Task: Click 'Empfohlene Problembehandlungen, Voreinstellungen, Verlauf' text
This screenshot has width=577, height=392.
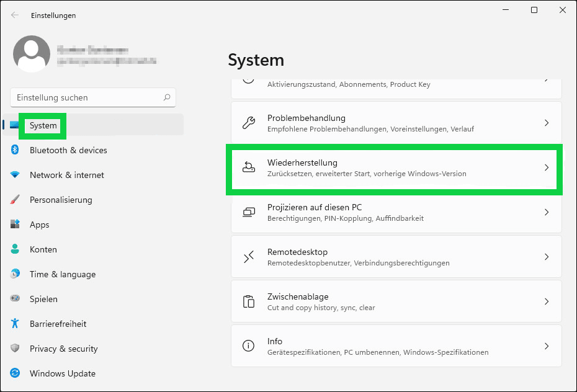Action: click(370, 129)
